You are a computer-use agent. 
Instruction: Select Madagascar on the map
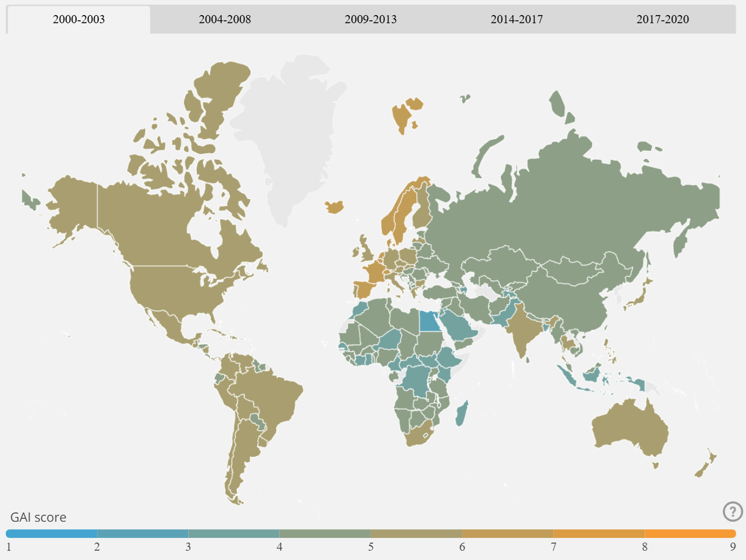coord(462,413)
